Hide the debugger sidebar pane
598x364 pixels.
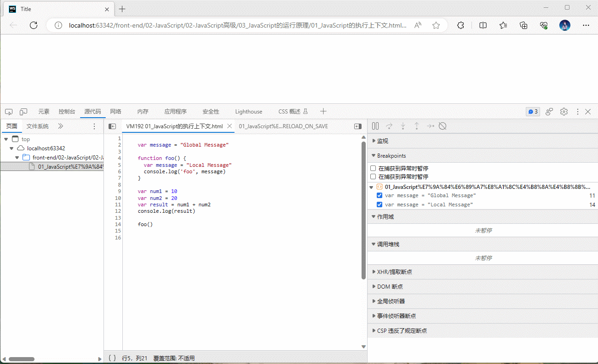[x=358, y=126]
